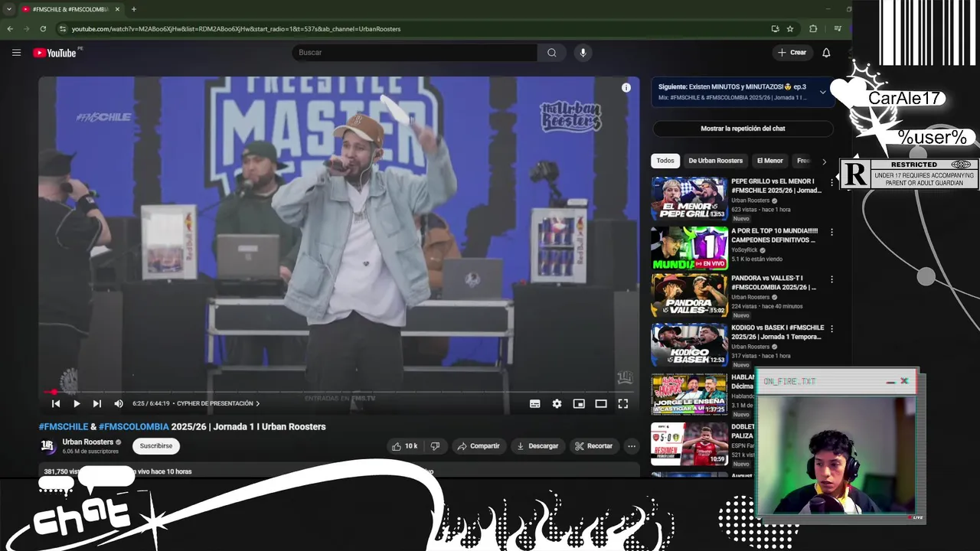Screen dimensions: 980x551
Task: Open KODIGO vs BASEK video title
Action: click(x=777, y=332)
